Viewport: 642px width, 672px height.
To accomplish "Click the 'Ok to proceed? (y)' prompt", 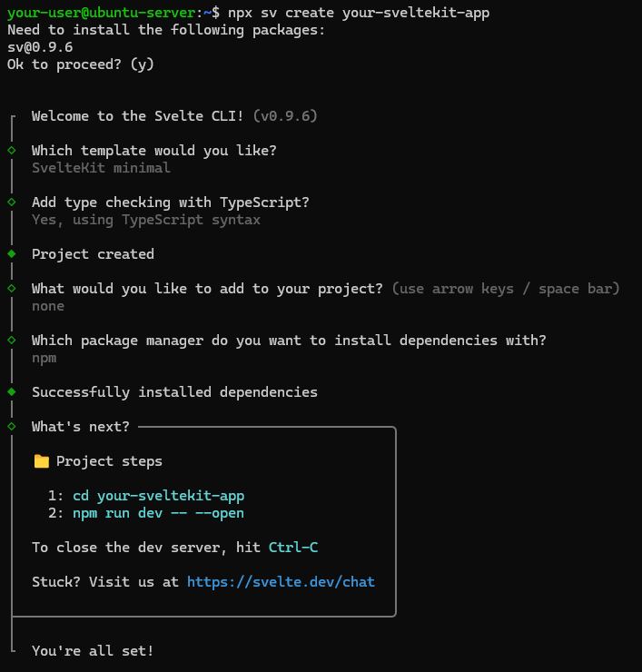I will coord(81,64).
